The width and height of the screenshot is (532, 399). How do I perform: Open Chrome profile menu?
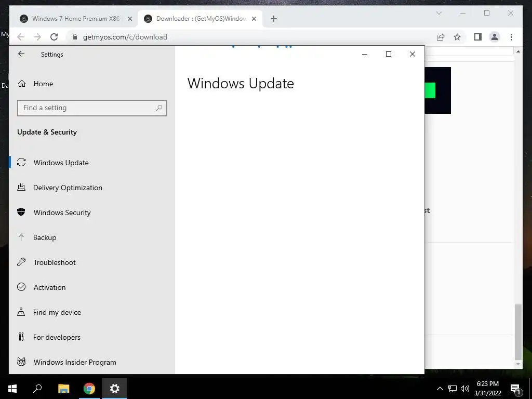pyautogui.click(x=495, y=37)
